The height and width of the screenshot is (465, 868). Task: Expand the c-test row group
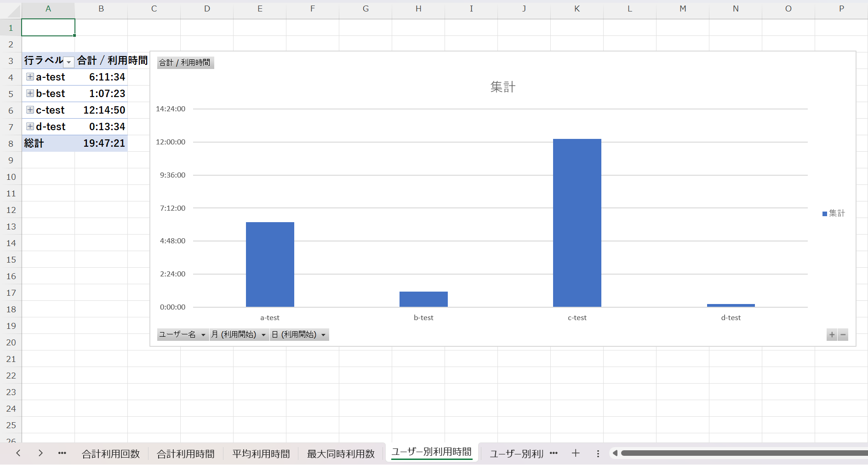click(x=30, y=110)
